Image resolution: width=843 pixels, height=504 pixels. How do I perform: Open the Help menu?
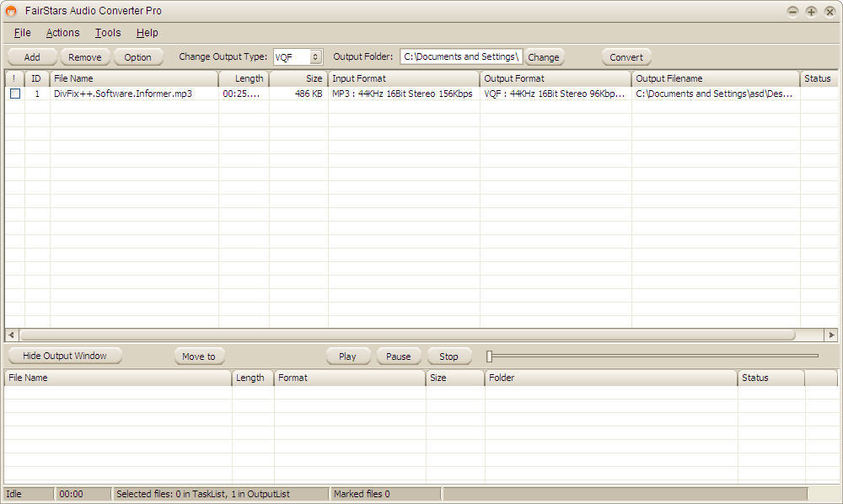(x=147, y=33)
